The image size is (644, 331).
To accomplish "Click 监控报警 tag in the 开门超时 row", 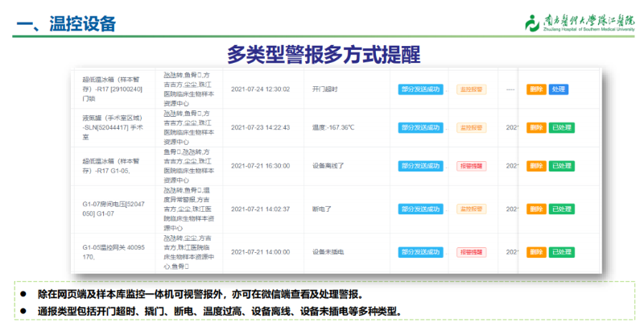I will (x=472, y=89).
